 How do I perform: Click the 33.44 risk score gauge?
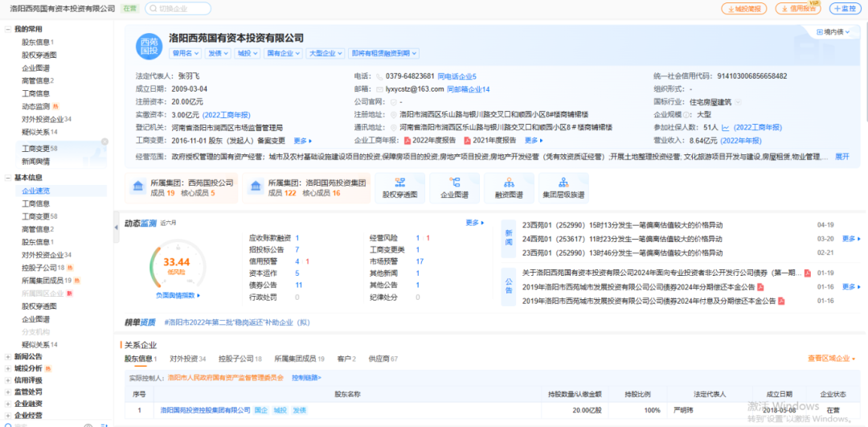176,264
